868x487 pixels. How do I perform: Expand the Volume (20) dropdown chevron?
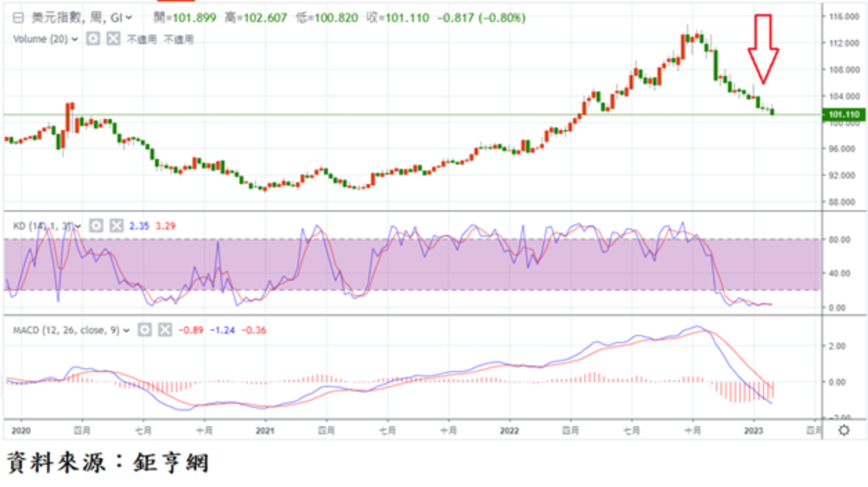point(75,39)
